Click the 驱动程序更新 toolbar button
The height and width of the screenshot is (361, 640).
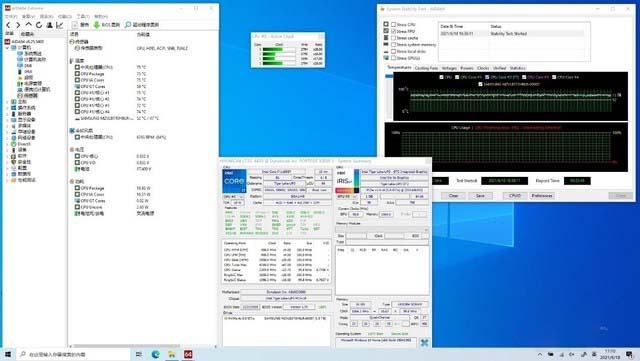point(142,25)
